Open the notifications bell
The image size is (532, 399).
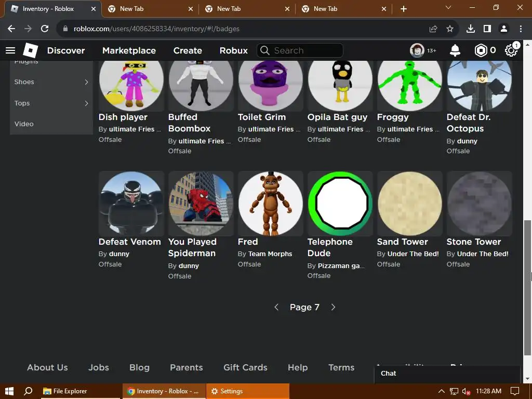[455, 50]
